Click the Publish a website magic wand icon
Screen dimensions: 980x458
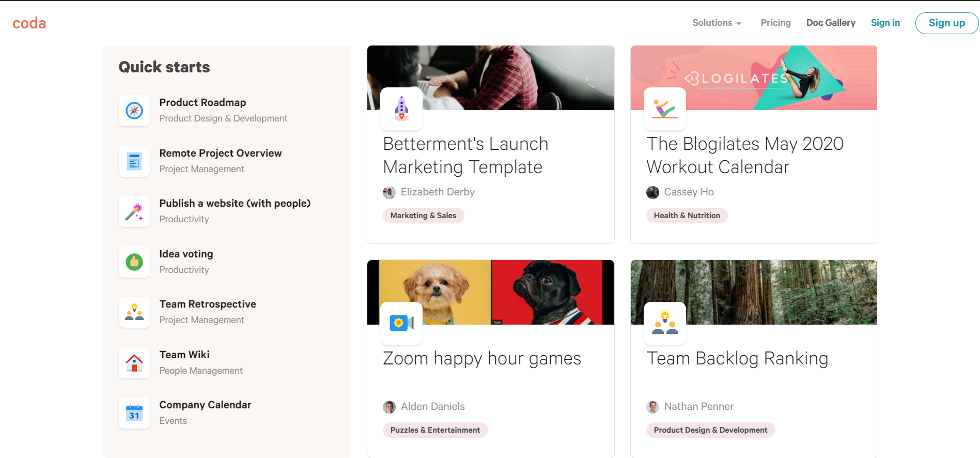(134, 211)
